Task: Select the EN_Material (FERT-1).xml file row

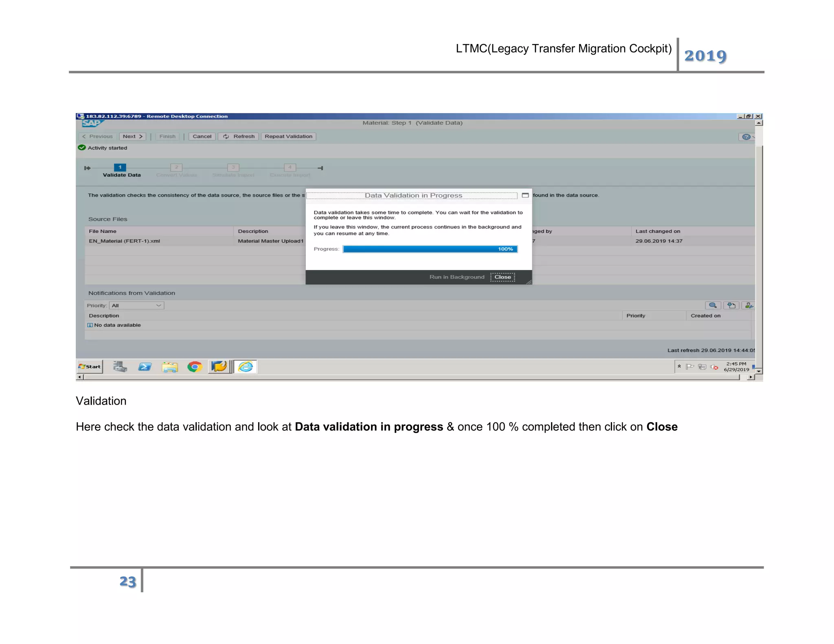Action: click(125, 241)
